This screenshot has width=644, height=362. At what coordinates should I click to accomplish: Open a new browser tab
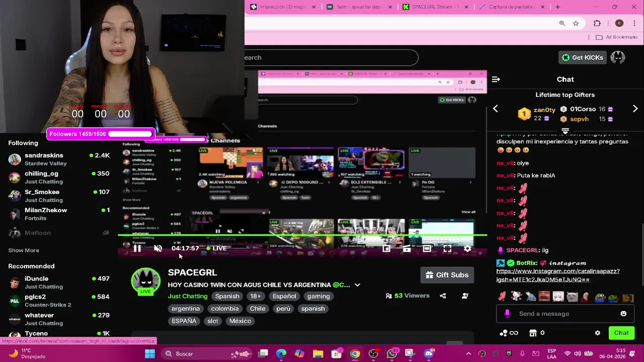[557, 7]
